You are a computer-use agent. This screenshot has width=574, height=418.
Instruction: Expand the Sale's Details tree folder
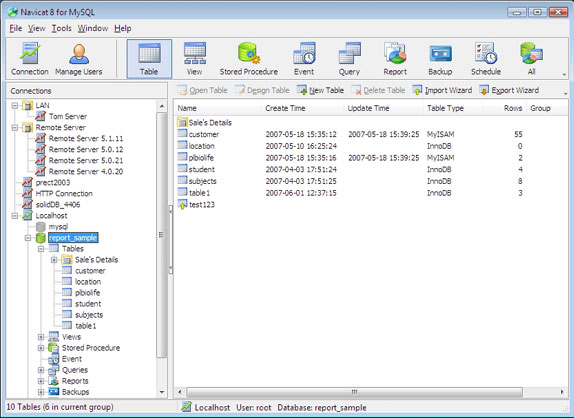pyautogui.click(x=54, y=260)
